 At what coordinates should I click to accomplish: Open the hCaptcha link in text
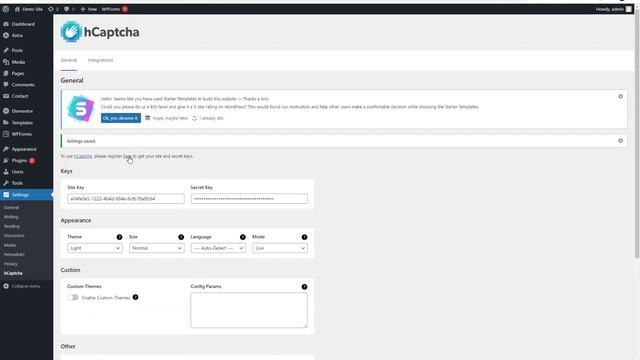click(x=83, y=156)
